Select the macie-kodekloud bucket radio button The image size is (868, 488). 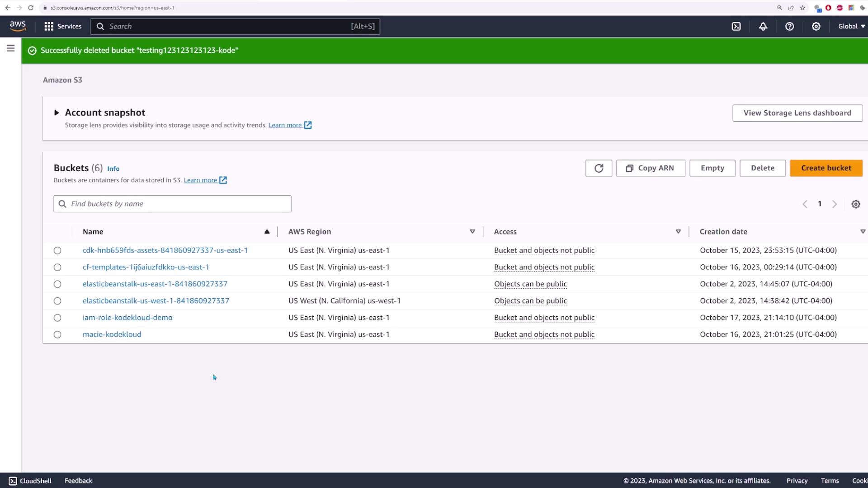coord(57,335)
